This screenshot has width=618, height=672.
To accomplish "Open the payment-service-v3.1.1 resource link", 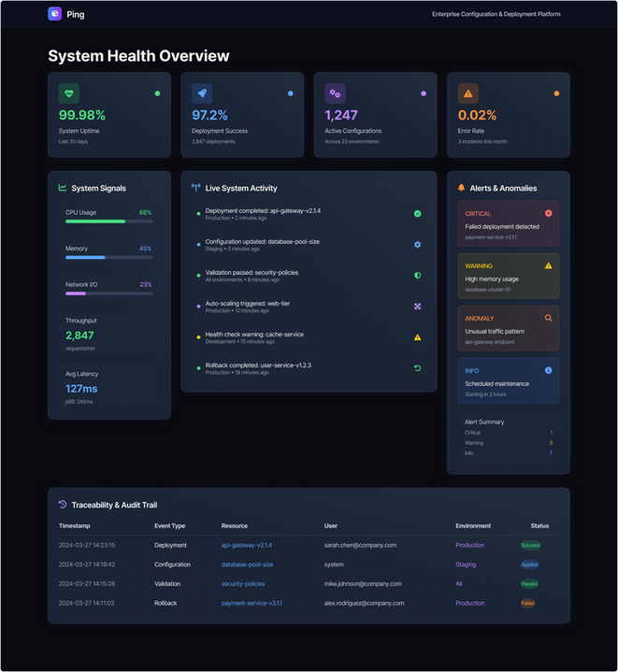I will (x=252, y=603).
